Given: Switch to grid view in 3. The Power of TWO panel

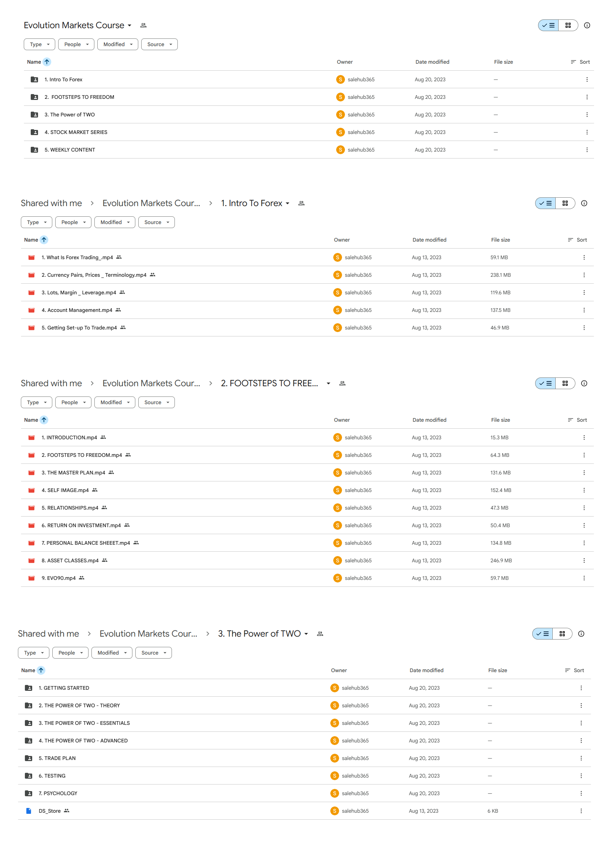Looking at the screenshot, I should [562, 634].
